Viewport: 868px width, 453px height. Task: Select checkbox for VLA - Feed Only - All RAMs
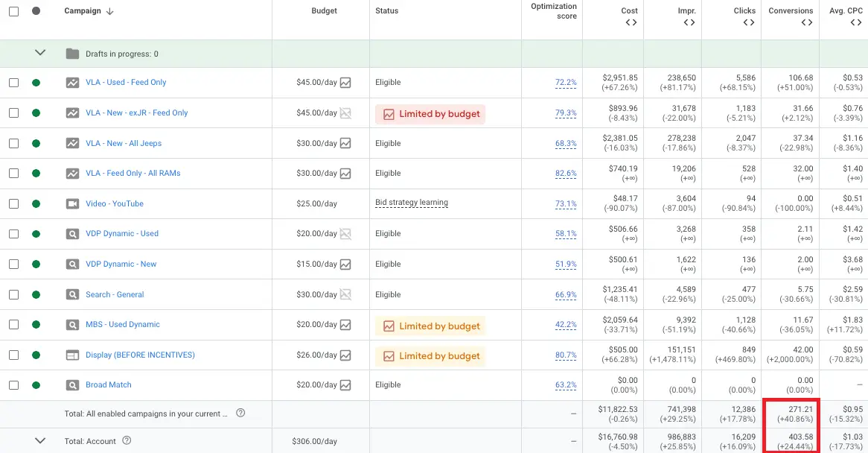[x=14, y=174]
